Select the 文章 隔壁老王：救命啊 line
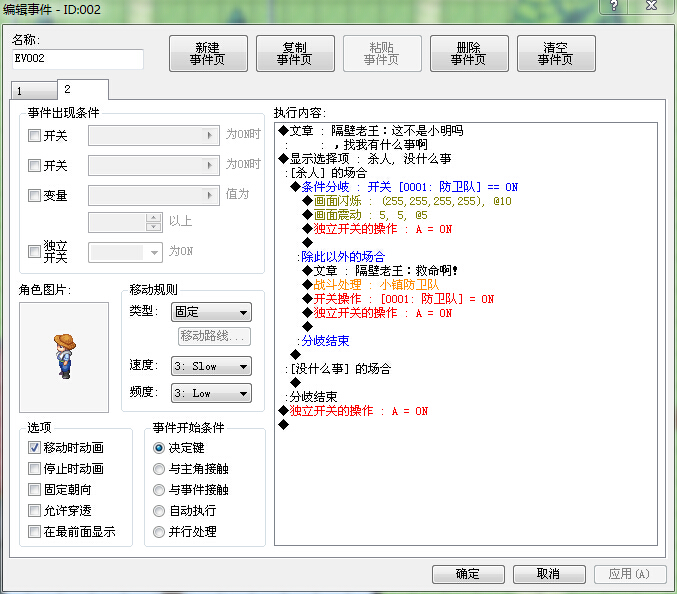Image resolution: width=677 pixels, height=594 pixels. point(380,271)
